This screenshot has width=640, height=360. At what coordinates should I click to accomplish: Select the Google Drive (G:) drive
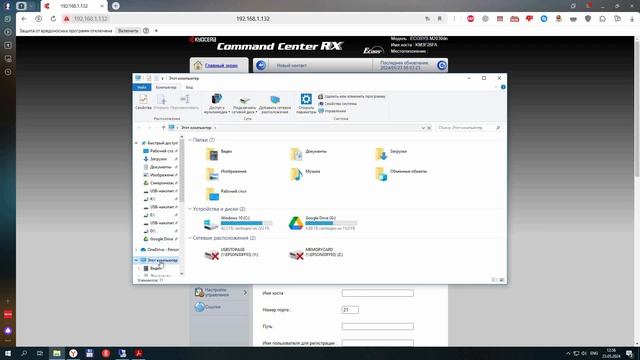coord(322,223)
